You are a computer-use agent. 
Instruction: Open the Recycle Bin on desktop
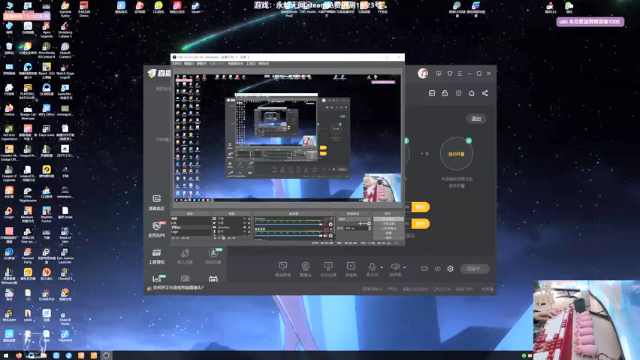(9, 49)
